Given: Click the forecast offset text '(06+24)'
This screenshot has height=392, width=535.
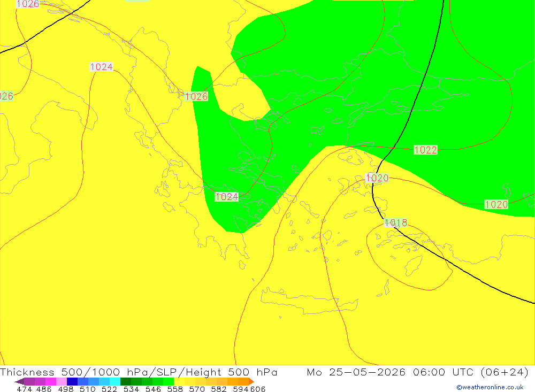Looking at the screenshot, I should coord(505,372).
